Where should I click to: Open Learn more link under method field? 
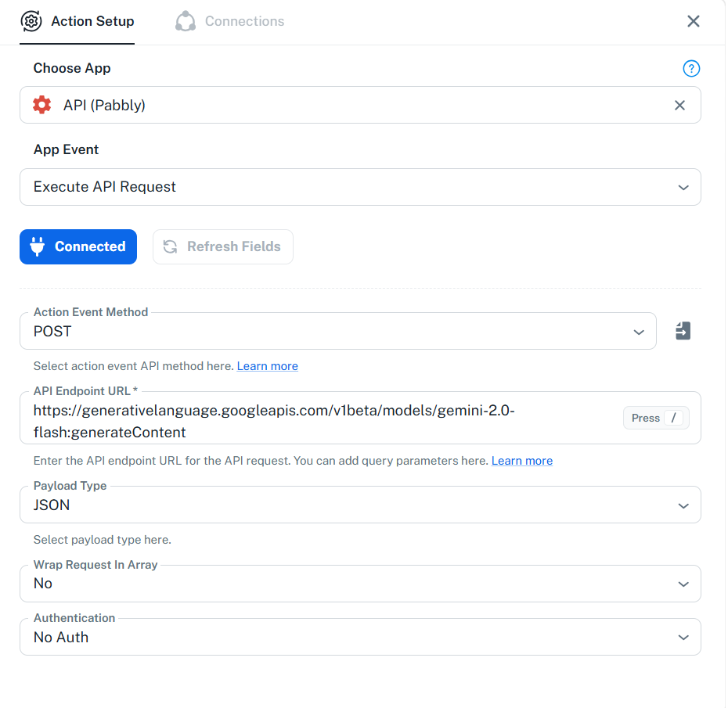pyautogui.click(x=268, y=367)
